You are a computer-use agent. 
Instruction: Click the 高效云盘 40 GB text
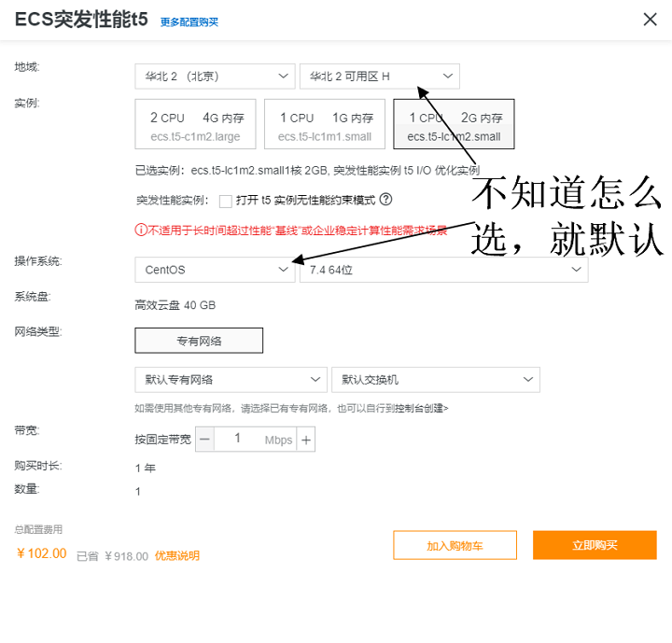tap(175, 305)
